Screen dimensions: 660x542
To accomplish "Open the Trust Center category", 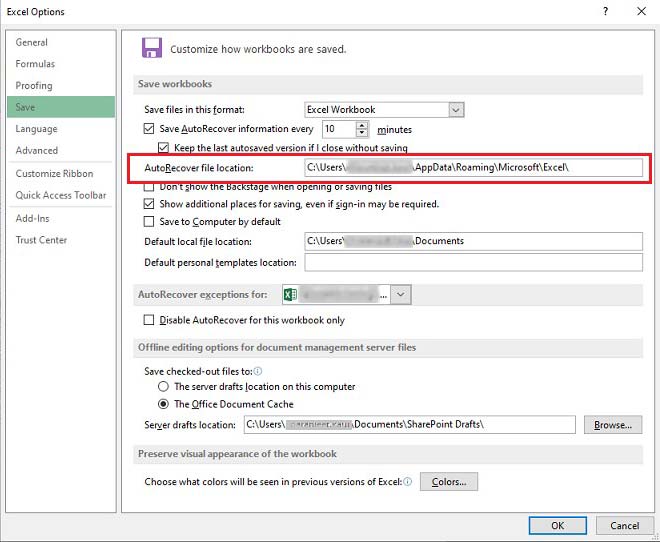I will 41,240.
